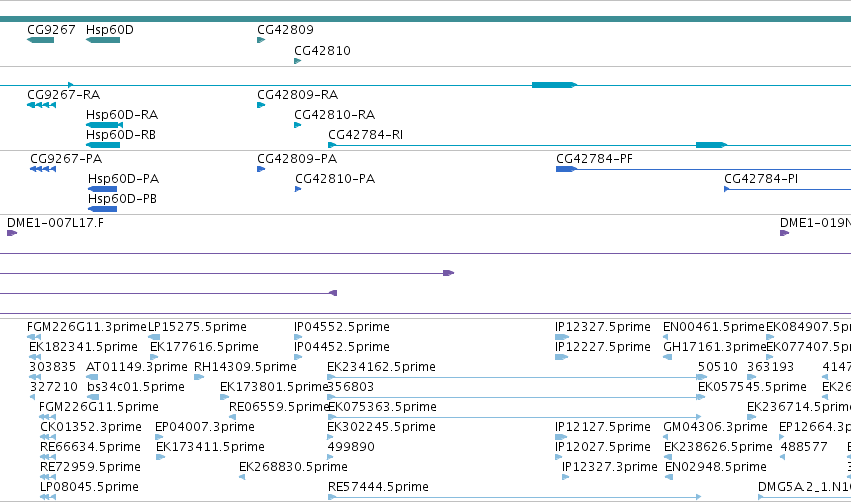Select the purple BAC span ending arrow
Screen dimensions: 851x502
tap(449, 273)
